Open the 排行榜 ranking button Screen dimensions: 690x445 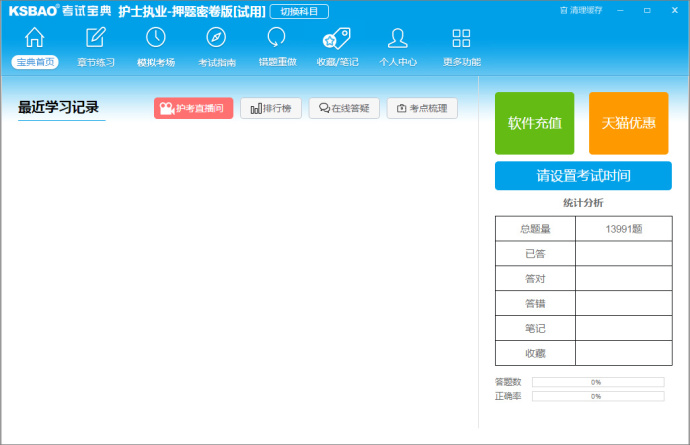click(x=271, y=108)
